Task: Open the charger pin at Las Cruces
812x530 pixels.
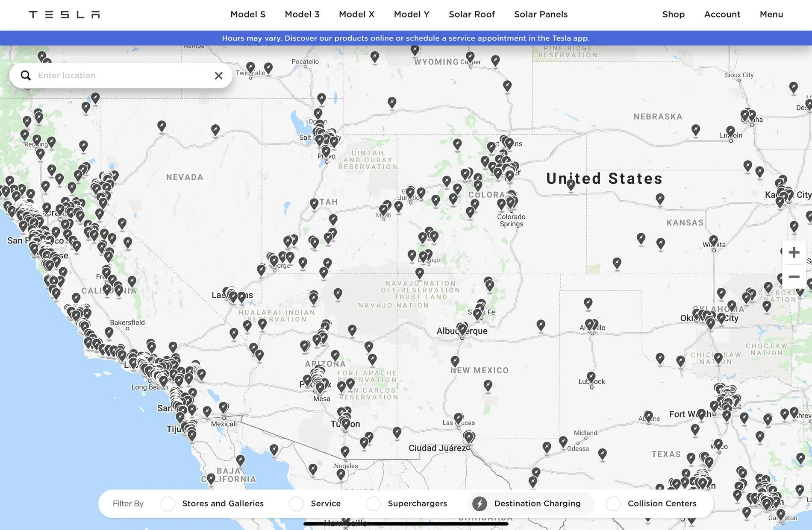Action: tap(458, 419)
